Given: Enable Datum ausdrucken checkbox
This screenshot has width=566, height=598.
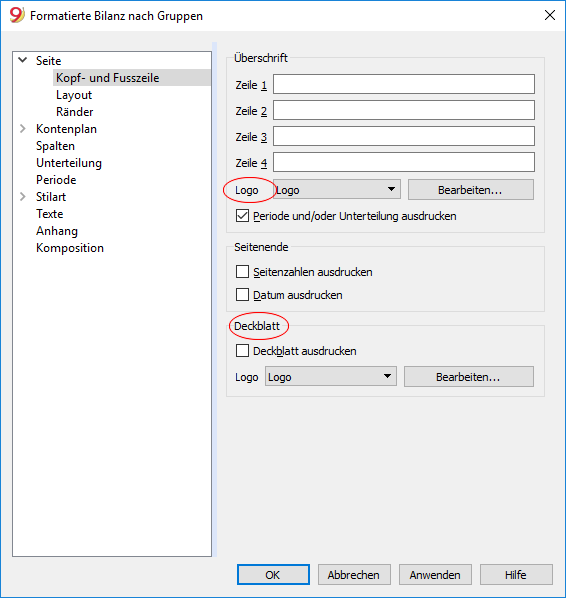Looking at the screenshot, I should [x=242, y=295].
